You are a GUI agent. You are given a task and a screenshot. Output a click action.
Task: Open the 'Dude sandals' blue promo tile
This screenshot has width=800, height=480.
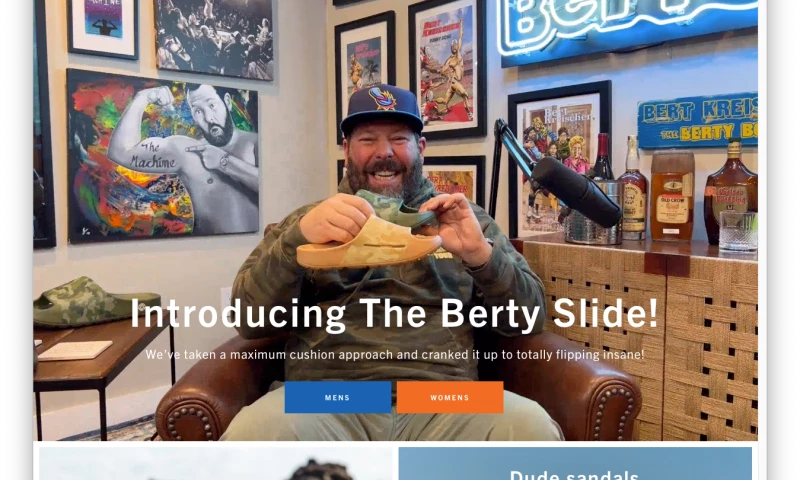pyautogui.click(x=575, y=464)
